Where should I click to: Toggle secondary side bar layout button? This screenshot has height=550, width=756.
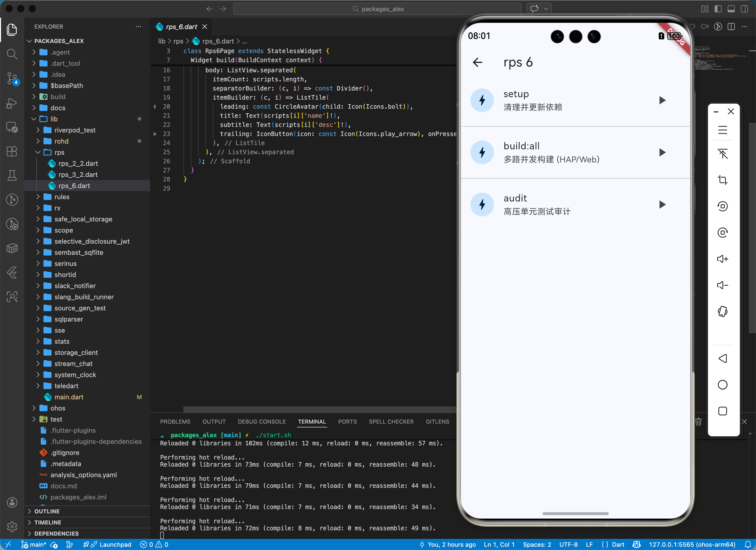[744, 9]
